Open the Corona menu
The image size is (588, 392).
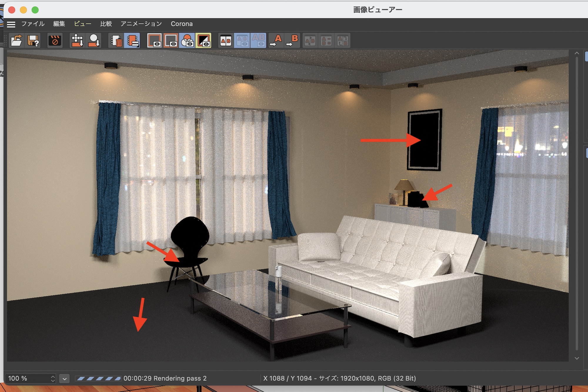point(182,24)
